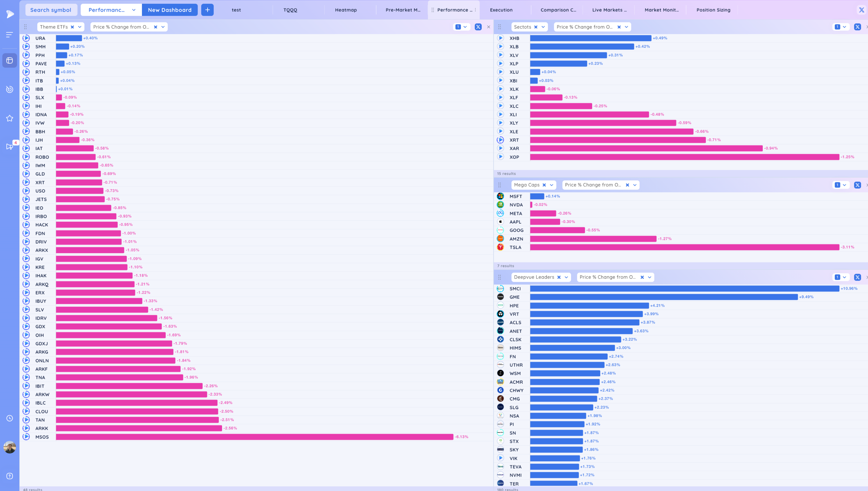
Task: Grab the Theme ETFs panel drag handle
Action: [25, 27]
